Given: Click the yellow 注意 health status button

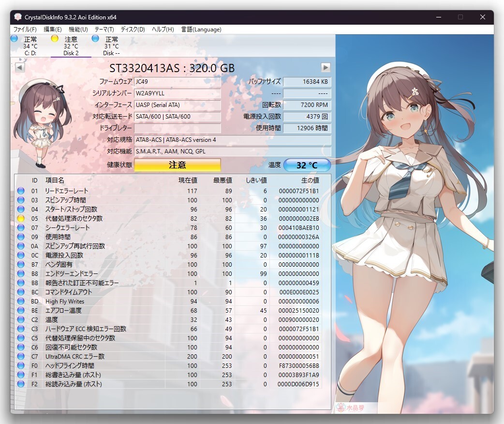Looking at the screenshot, I should tap(177, 165).
